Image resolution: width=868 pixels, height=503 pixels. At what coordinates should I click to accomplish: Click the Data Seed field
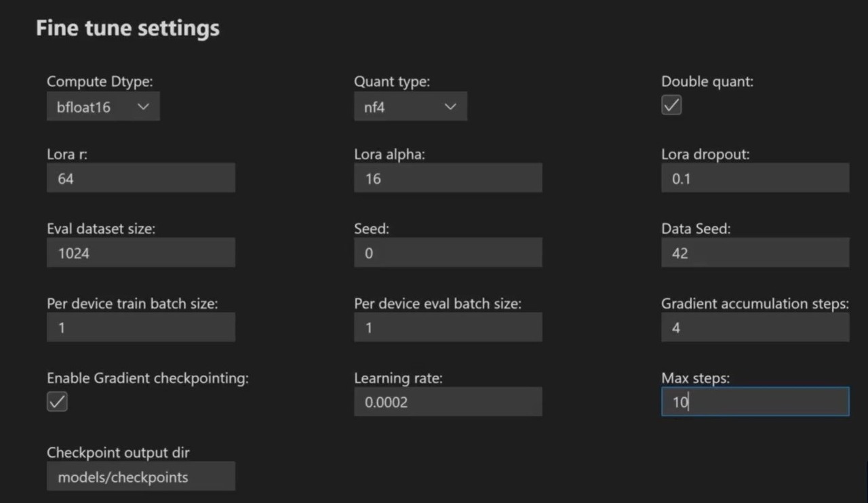point(755,253)
